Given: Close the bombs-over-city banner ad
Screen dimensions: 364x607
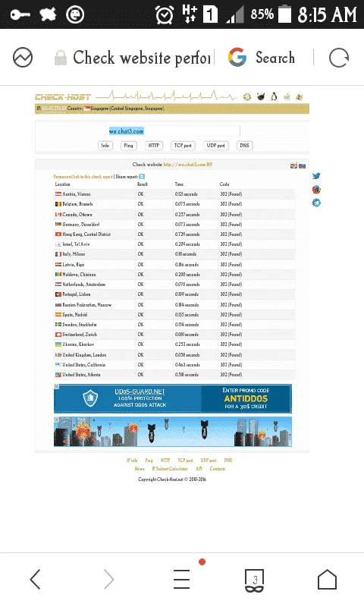Looking at the screenshot, I should 56,420.
